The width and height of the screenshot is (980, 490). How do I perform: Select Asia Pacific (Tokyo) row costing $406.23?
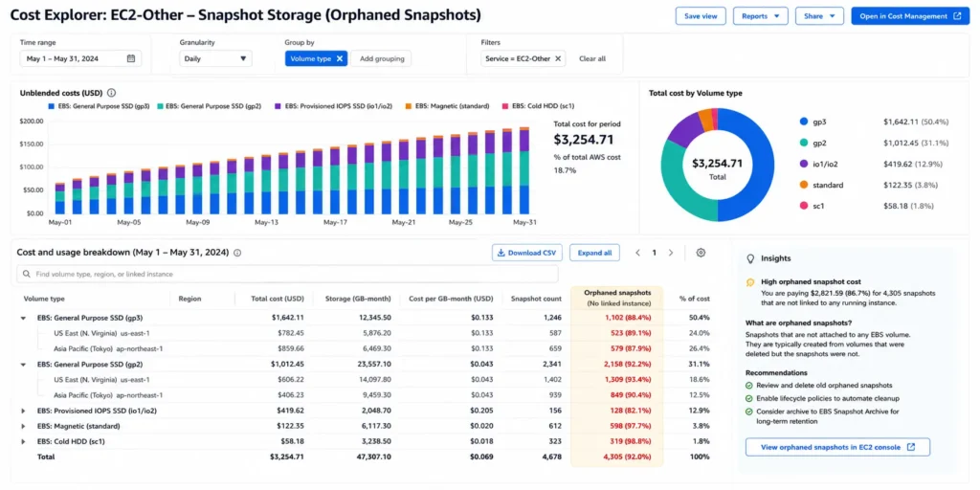coord(366,395)
